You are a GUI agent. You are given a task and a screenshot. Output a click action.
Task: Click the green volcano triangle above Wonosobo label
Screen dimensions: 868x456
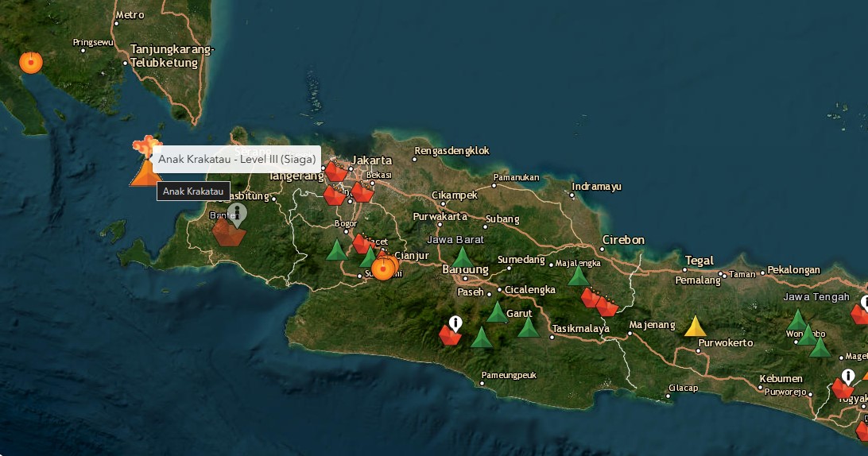tap(798, 320)
